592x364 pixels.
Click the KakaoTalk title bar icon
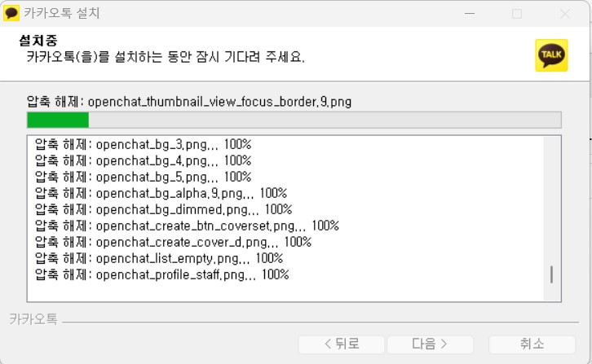click(11, 13)
